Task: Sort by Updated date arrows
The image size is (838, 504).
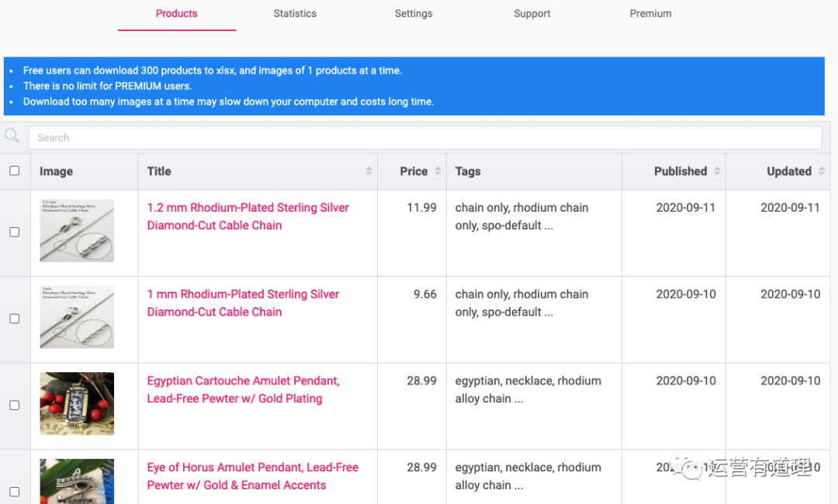Action: pos(821,171)
